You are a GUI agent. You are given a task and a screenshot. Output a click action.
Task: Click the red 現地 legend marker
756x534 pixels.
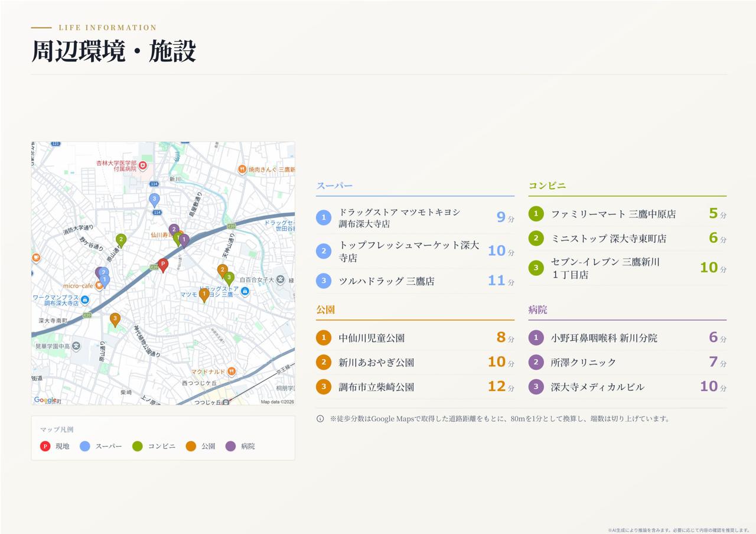point(45,446)
